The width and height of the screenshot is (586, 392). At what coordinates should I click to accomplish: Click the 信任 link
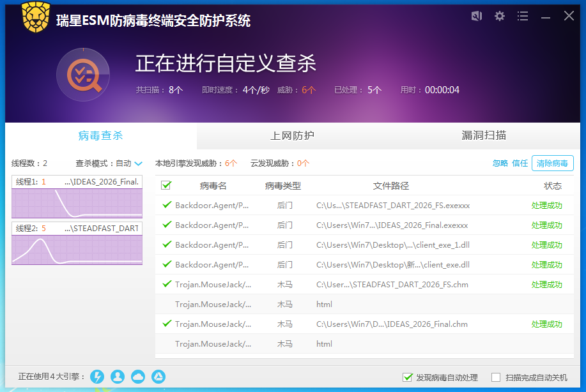click(520, 163)
